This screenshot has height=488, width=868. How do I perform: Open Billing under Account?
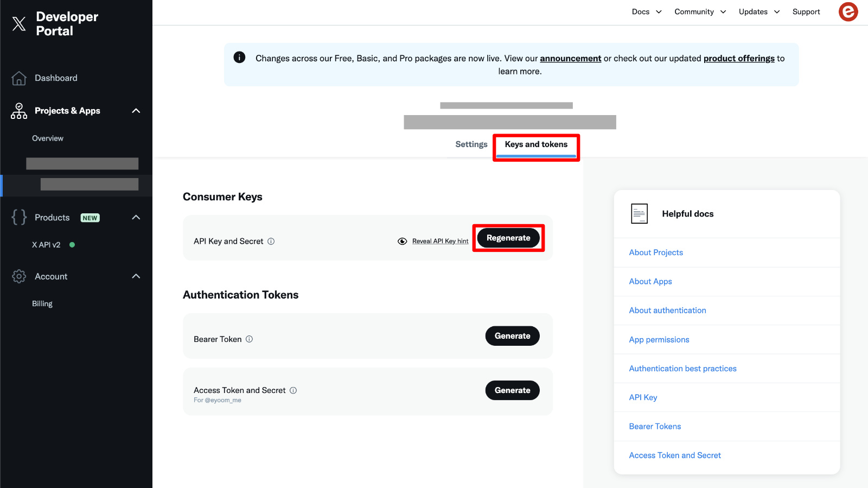tap(42, 303)
